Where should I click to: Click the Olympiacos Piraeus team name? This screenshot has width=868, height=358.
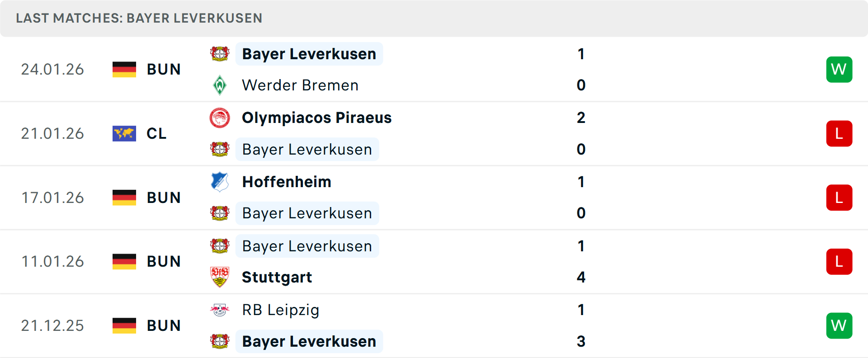pos(316,118)
